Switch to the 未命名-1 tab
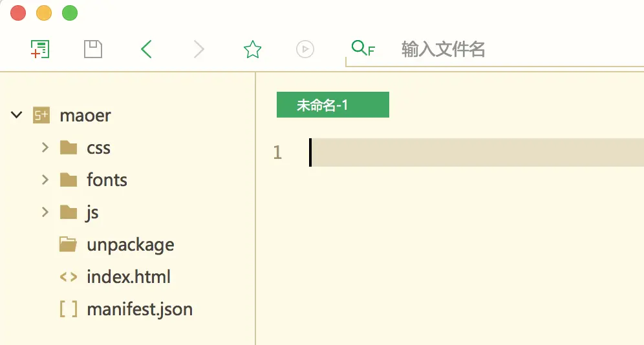 point(332,105)
